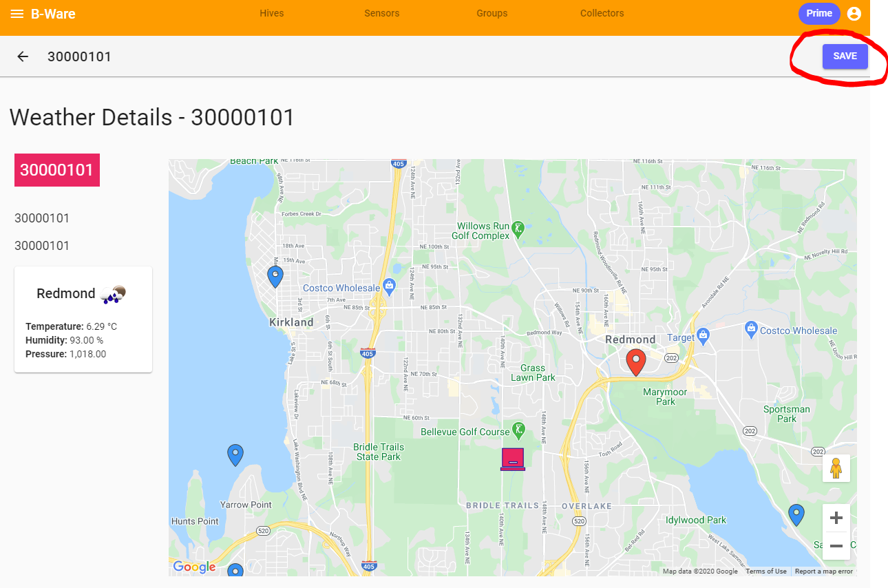Click Sportsman Park map label

point(787,414)
